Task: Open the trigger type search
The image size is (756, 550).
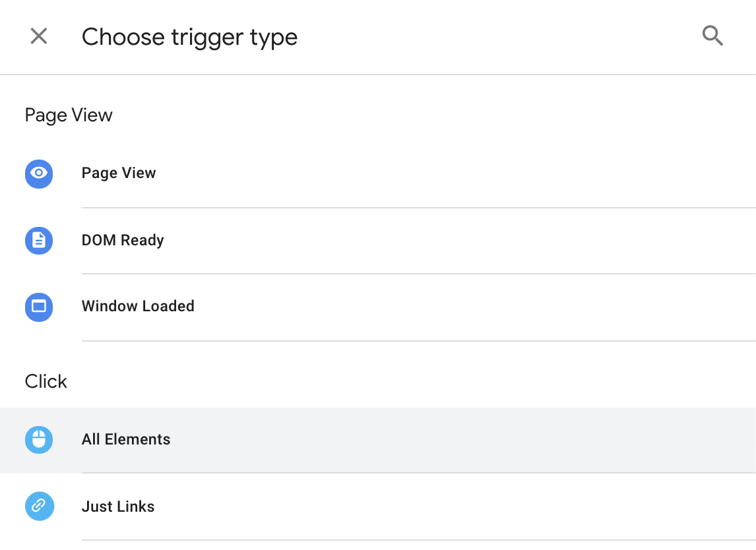Action: 712,36
